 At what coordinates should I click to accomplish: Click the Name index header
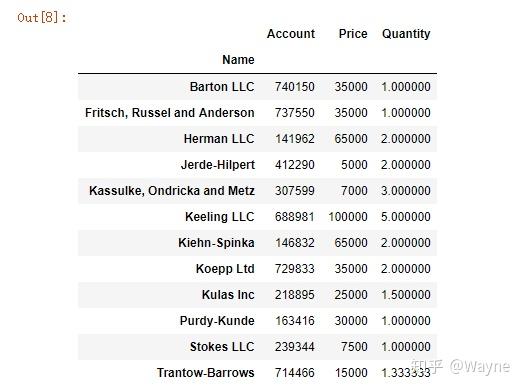click(x=238, y=60)
